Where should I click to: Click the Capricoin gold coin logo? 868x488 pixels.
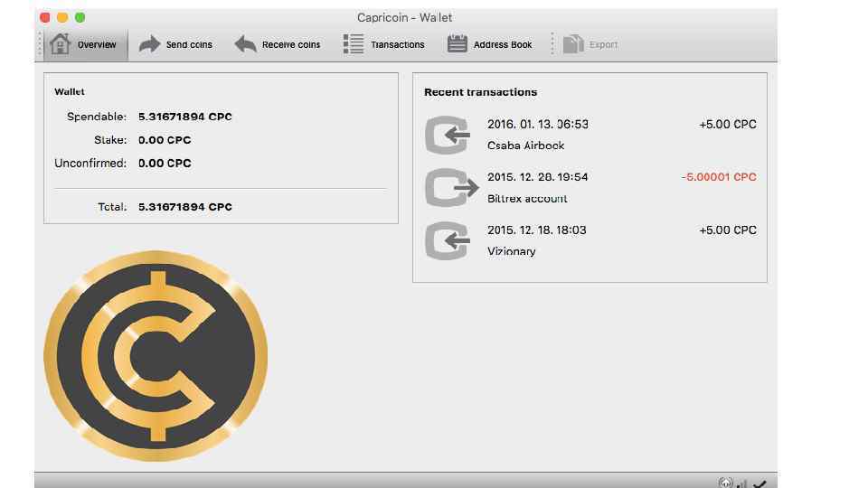(x=156, y=356)
